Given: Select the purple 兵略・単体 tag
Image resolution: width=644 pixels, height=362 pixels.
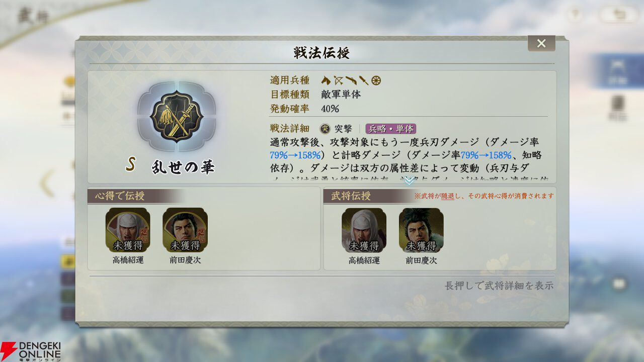Looking at the screenshot, I should tap(391, 129).
